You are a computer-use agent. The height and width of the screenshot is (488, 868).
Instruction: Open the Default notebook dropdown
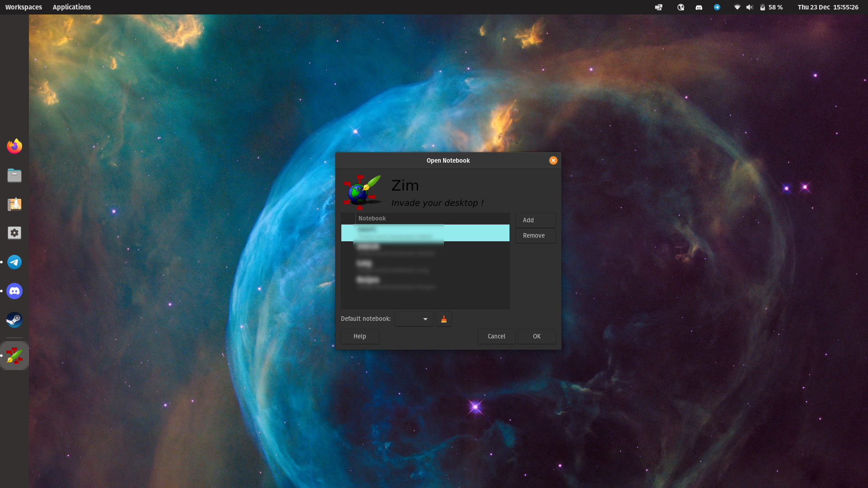point(414,319)
